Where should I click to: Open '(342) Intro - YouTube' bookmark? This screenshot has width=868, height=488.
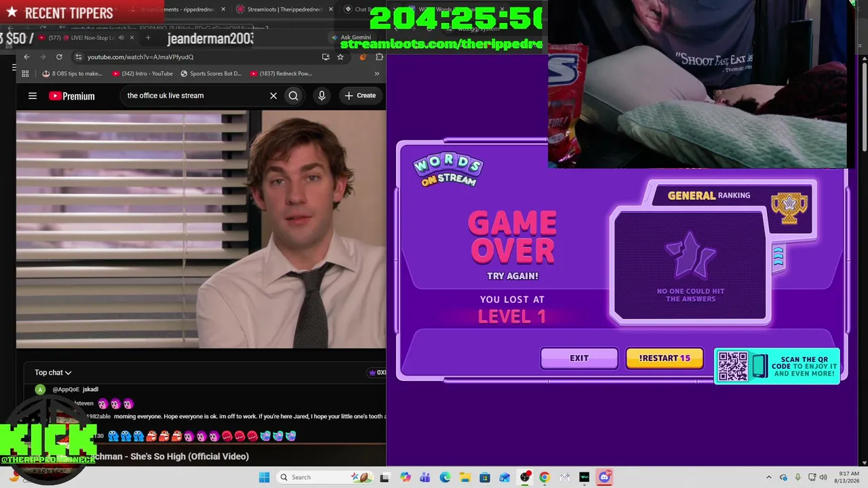[x=142, y=73]
